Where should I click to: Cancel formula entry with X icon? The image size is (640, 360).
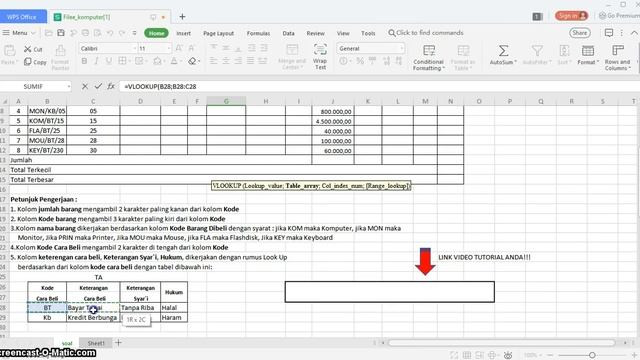click(85, 87)
